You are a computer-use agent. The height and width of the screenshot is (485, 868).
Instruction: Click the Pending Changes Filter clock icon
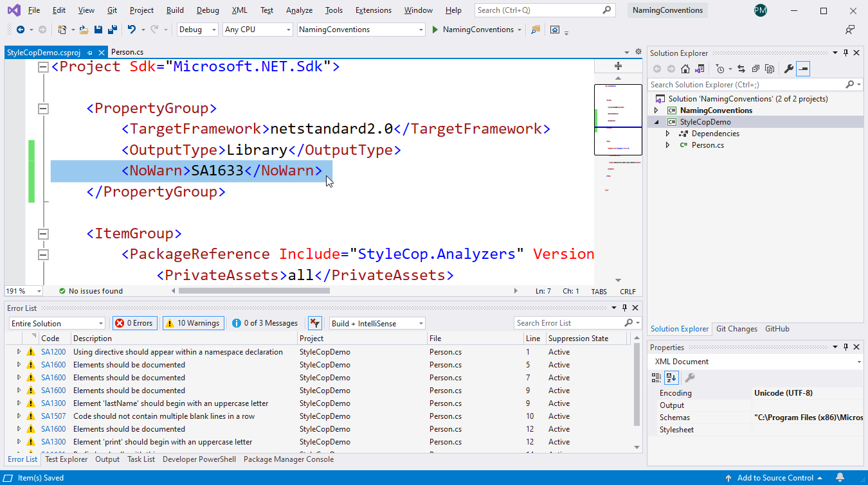(719, 69)
